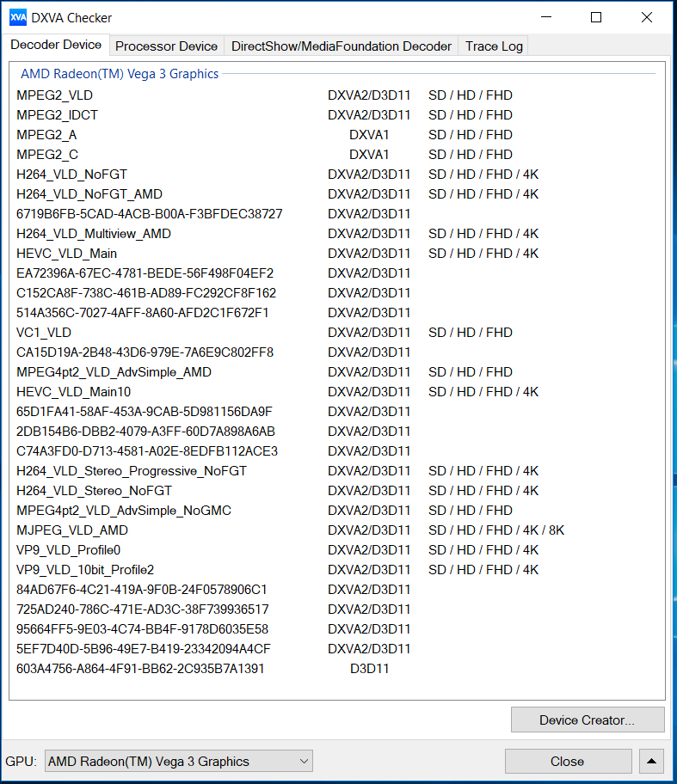The image size is (677, 784).
Task: Select the MPEG2_VLD decoder row
Action: point(335,95)
